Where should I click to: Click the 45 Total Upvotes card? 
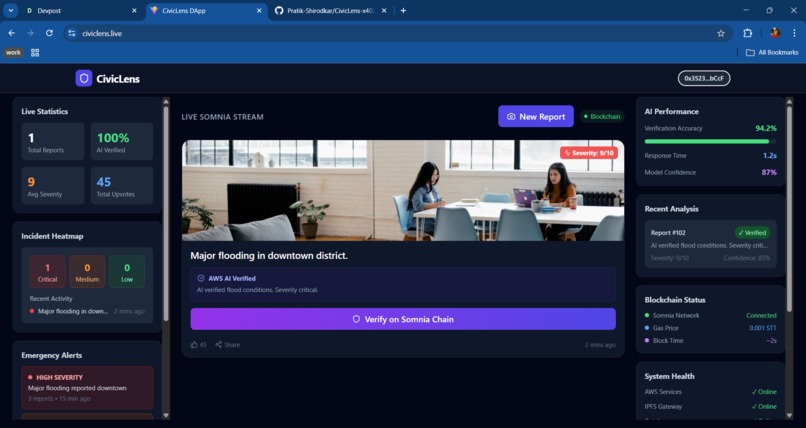pyautogui.click(x=122, y=185)
